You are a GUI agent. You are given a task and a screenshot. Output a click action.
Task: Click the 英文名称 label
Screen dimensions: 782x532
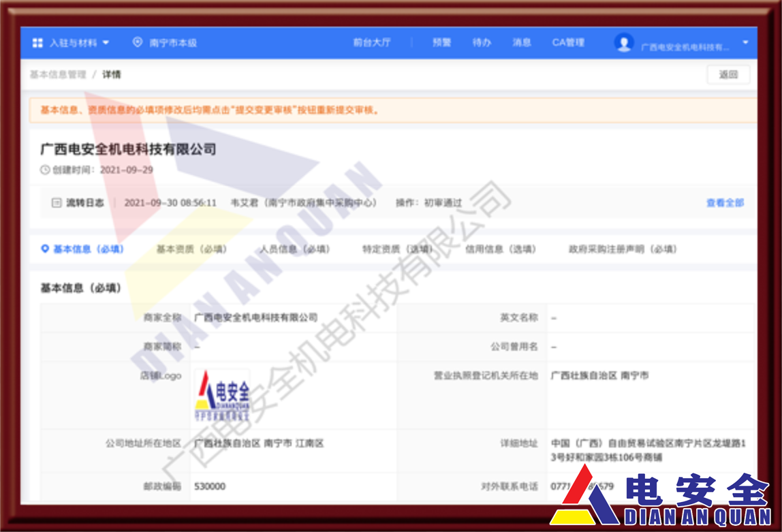point(518,317)
